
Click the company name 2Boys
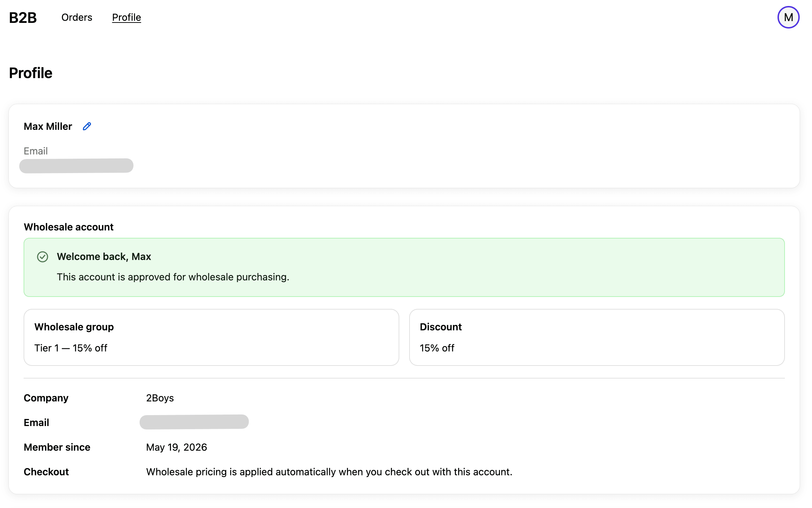click(x=160, y=398)
